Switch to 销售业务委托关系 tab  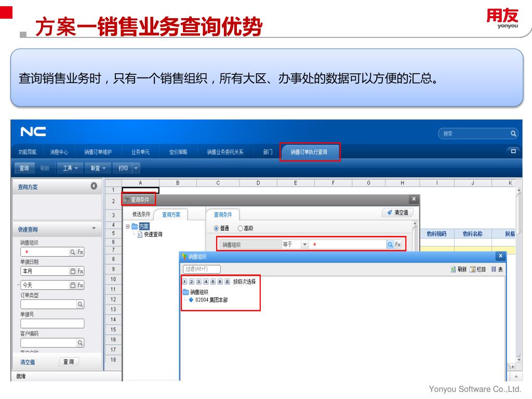225,152
